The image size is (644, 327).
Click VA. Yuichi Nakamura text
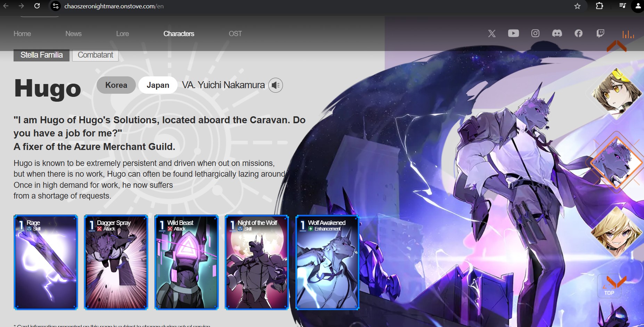point(223,85)
